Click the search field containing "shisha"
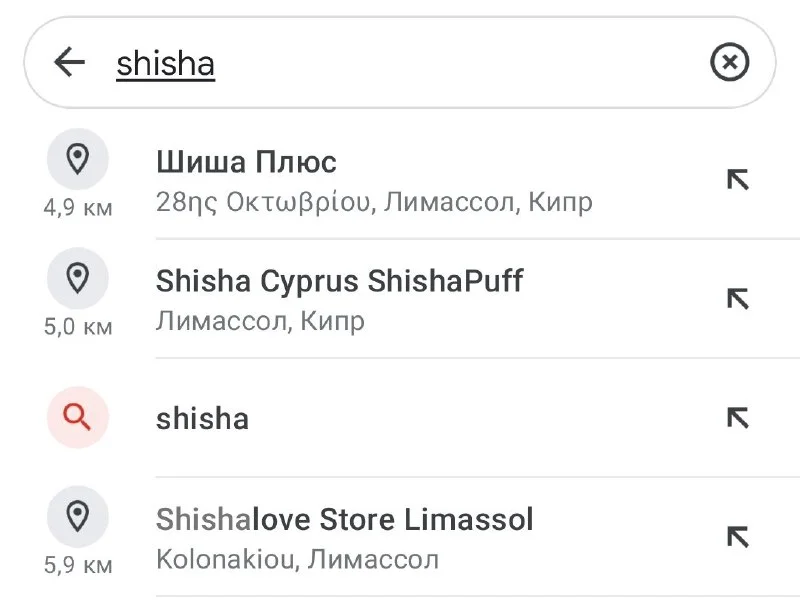 coord(400,64)
